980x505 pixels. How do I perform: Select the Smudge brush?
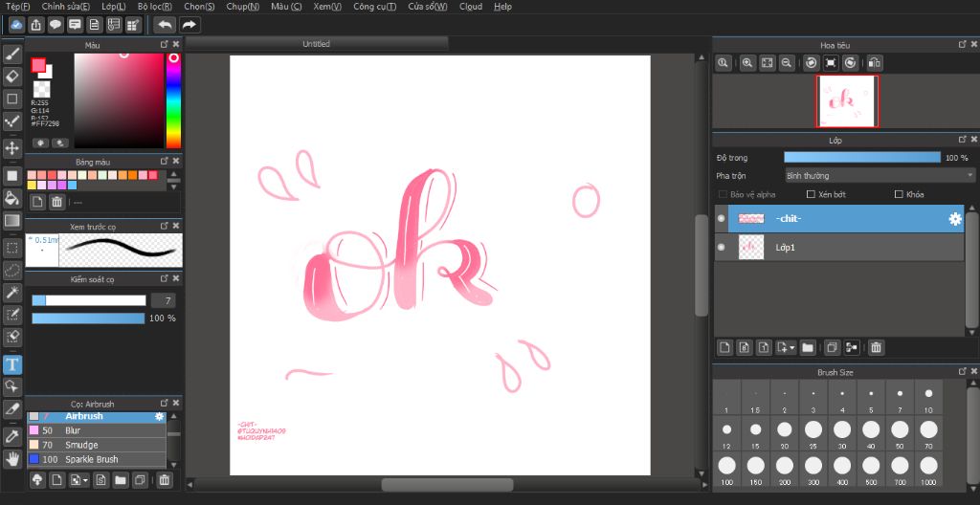click(x=97, y=445)
